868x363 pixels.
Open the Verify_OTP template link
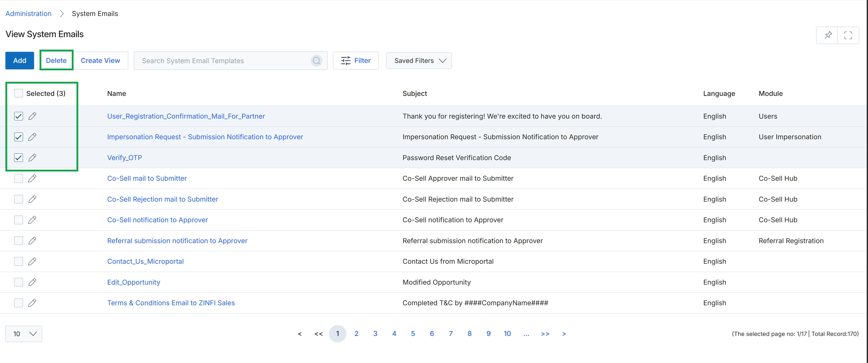124,158
